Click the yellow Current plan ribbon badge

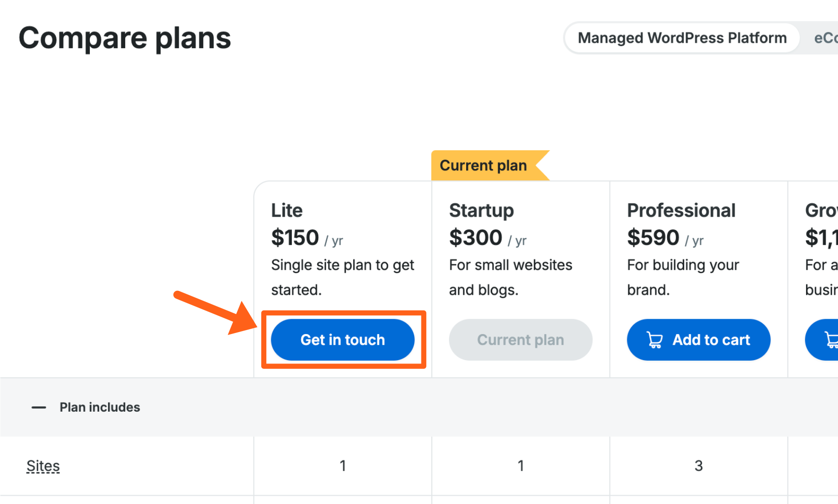483,166
